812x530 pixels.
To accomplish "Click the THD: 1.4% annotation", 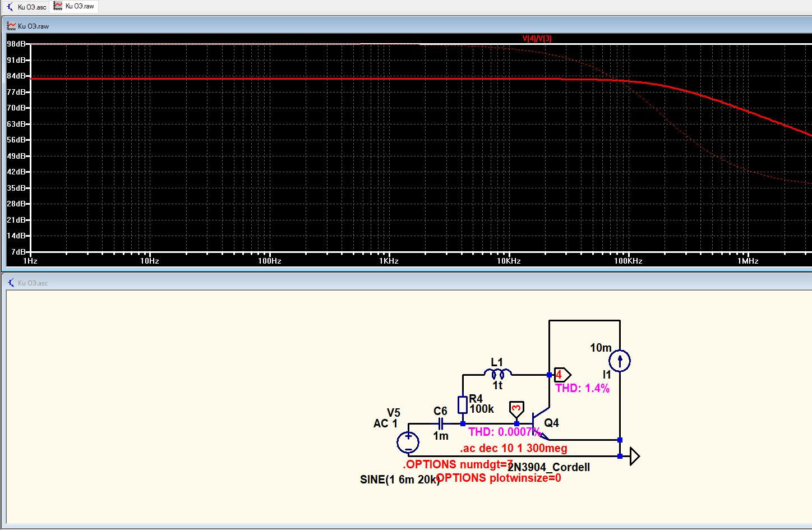I will tap(583, 388).
